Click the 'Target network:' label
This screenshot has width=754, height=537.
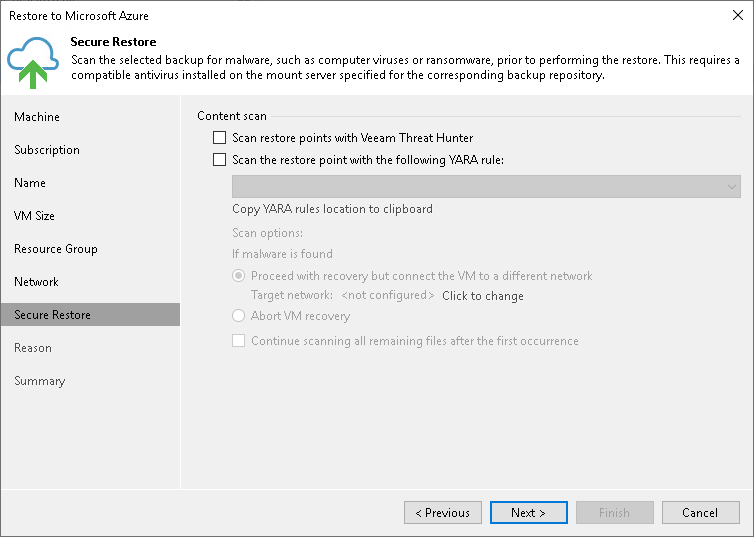click(x=292, y=295)
